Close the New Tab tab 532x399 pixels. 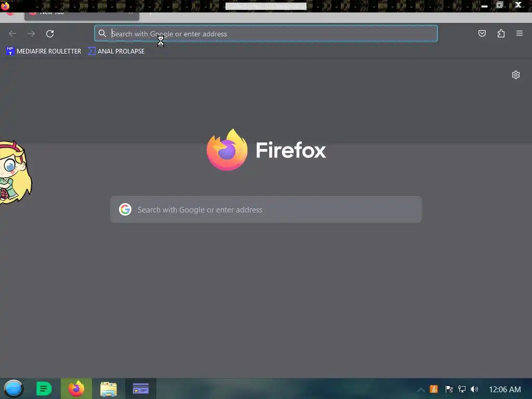point(131,13)
